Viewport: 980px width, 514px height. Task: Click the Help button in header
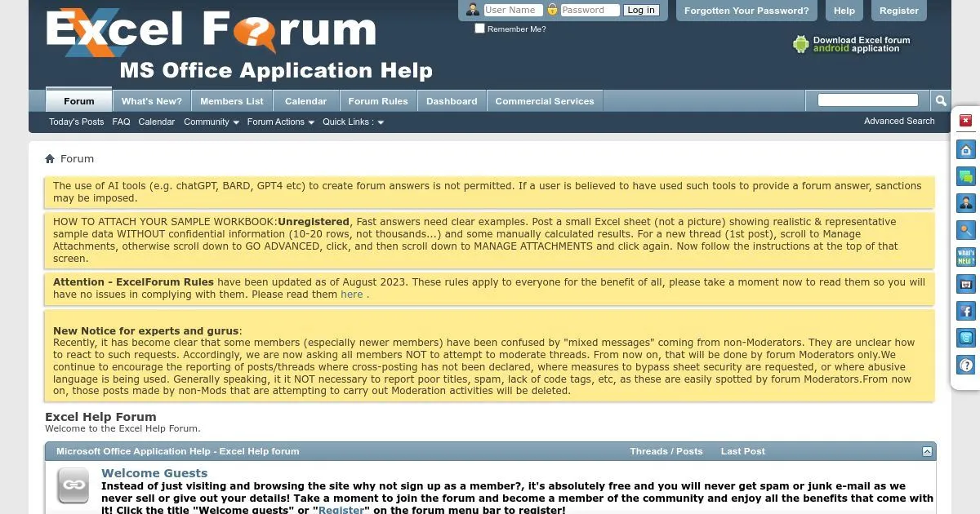(844, 11)
